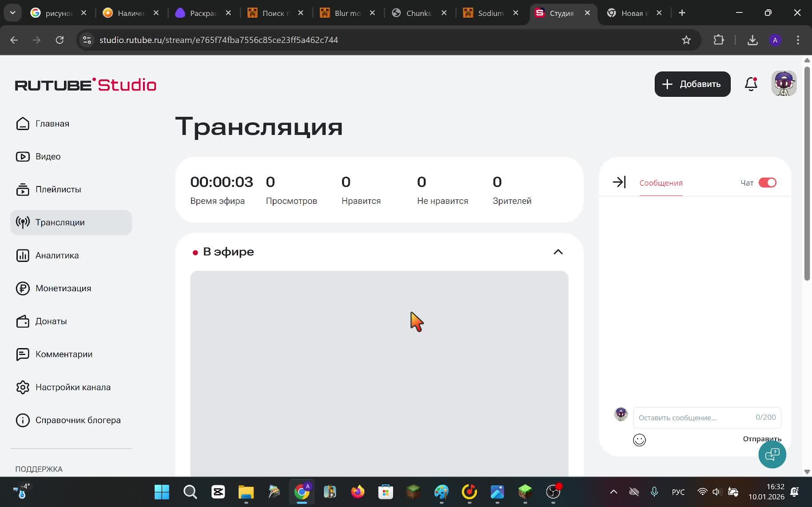Screen dimensions: 812x507
Task: Open the volume icon in system tray
Action: pos(716,491)
